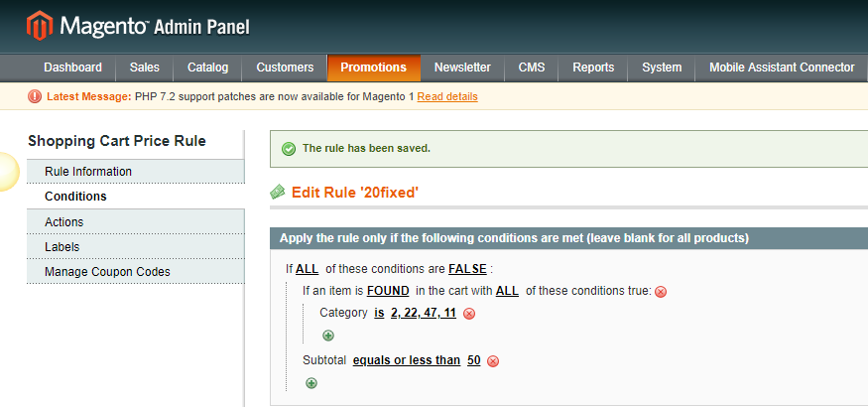868x407 pixels.
Task: Open the Catalog menu
Action: click(x=207, y=68)
